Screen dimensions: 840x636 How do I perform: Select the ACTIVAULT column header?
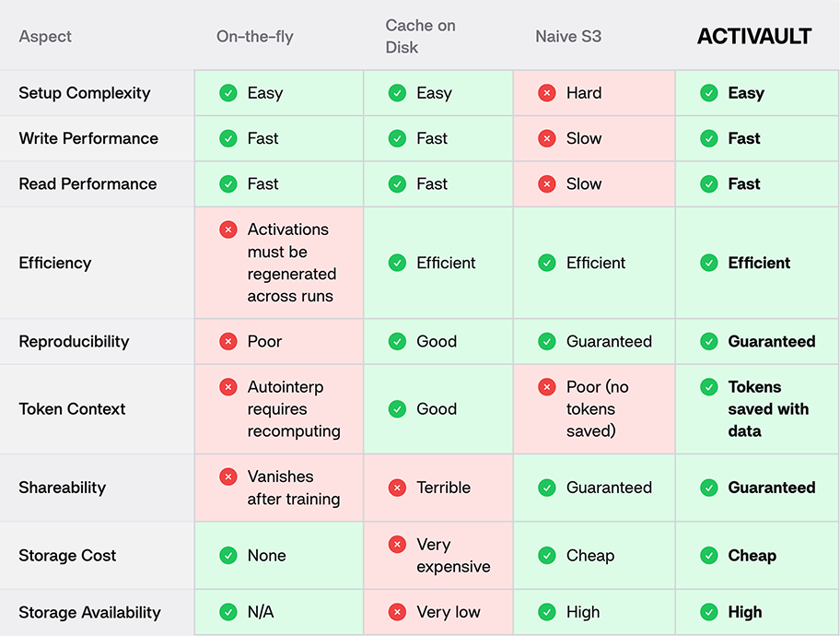pyautogui.click(x=754, y=37)
